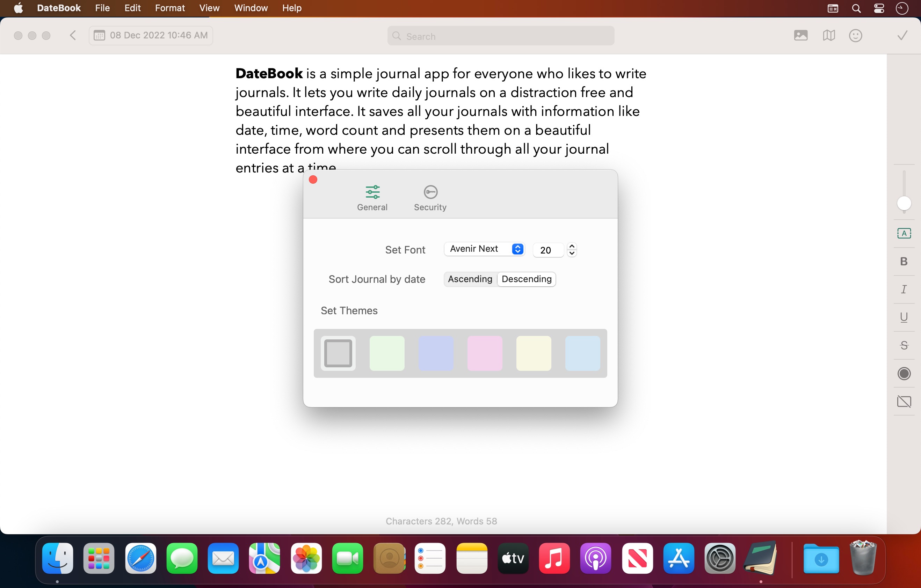Screen dimensions: 921x588
Task: Click the Search field in toolbar
Action: [x=501, y=36]
